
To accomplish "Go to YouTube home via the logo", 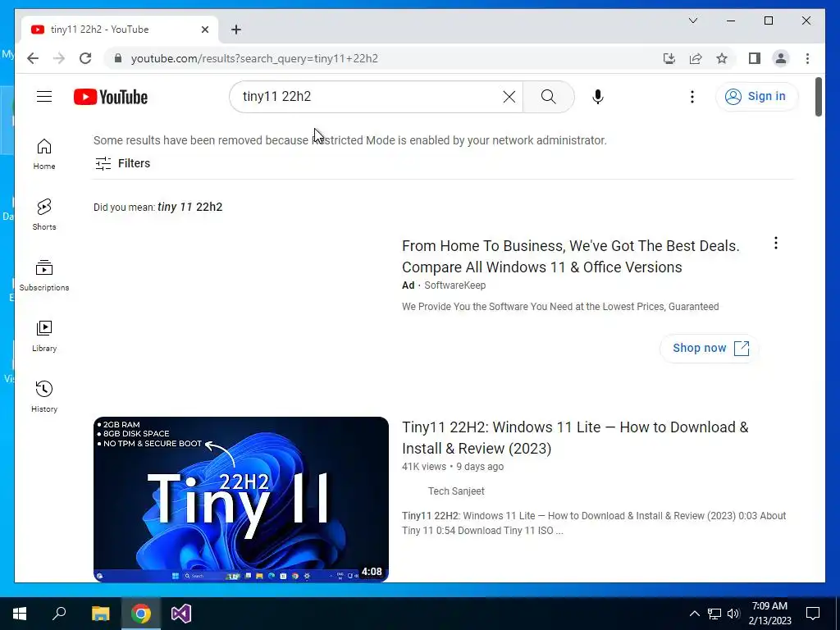I will tap(111, 97).
